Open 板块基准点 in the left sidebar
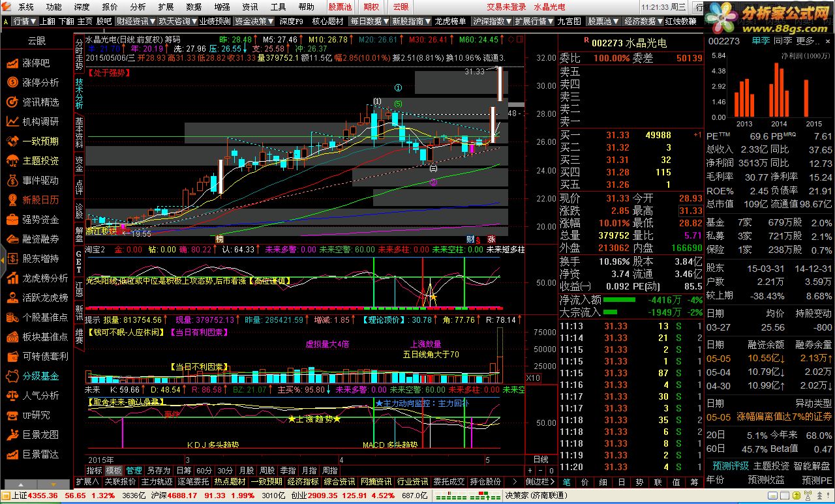This screenshot has height=504, width=835. 37,337
